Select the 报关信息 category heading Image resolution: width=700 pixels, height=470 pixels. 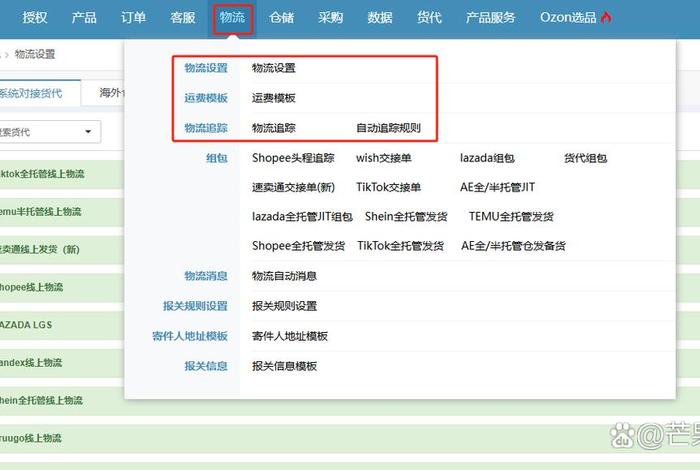tap(206, 366)
